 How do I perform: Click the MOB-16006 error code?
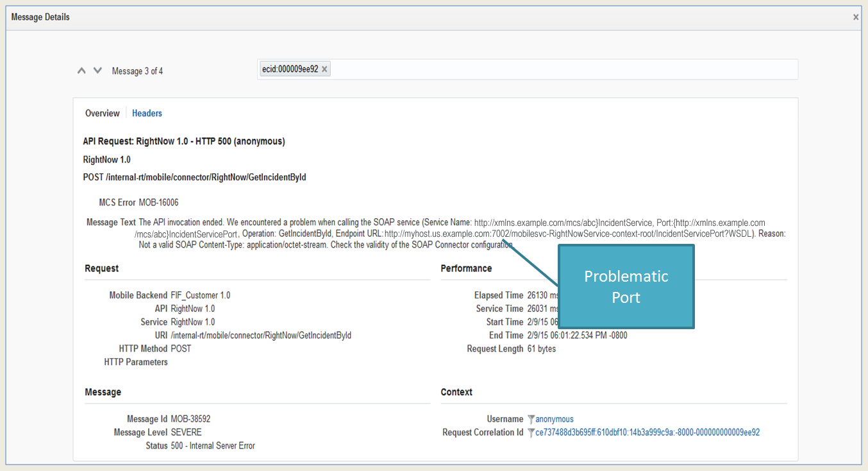click(158, 203)
